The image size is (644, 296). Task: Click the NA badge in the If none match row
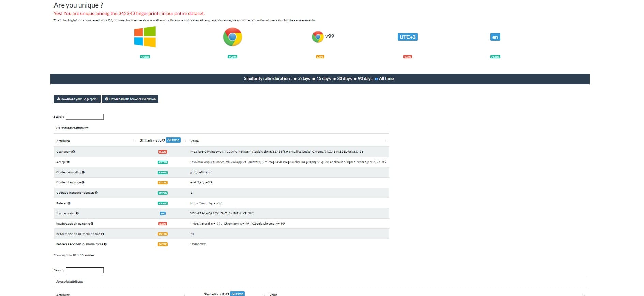(x=163, y=213)
